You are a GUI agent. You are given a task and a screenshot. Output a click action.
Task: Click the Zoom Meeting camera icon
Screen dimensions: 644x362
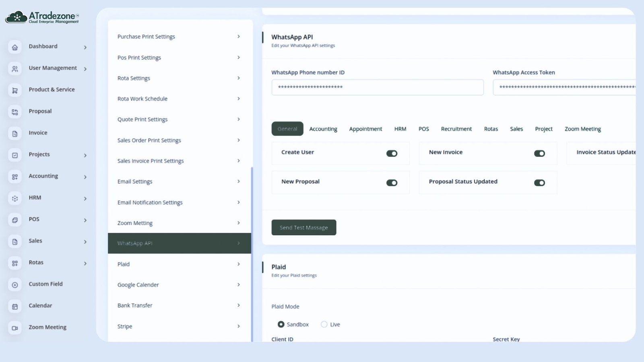click(x=15, y=328)
